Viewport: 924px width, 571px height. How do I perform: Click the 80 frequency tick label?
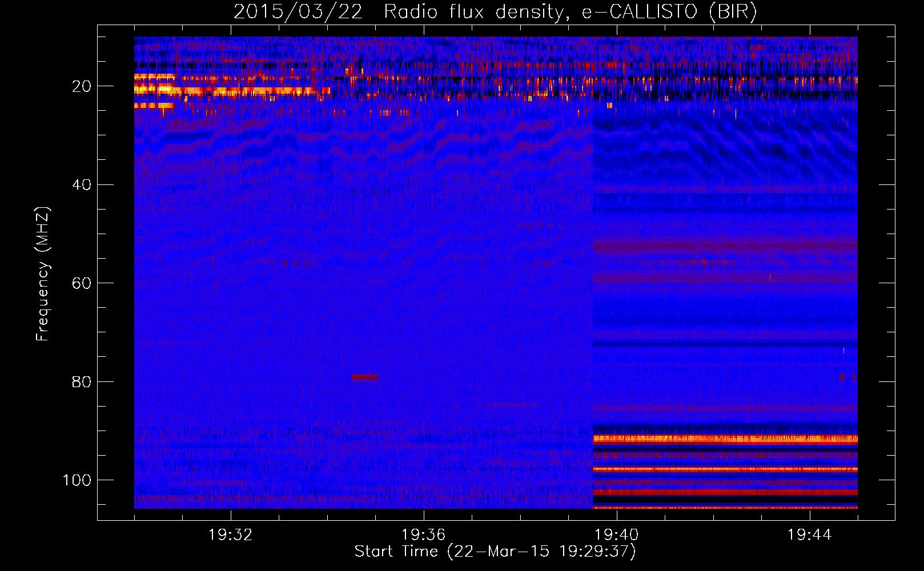(82, 381)
